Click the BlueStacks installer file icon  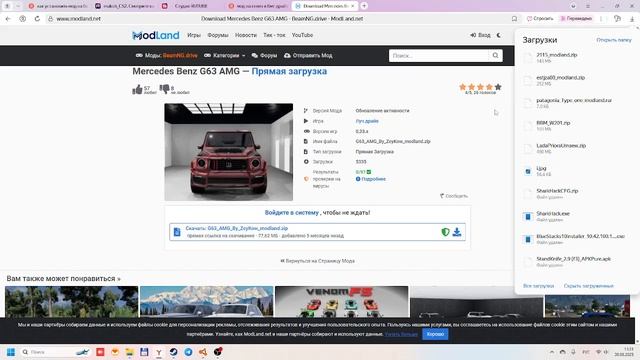pos(528,239)
